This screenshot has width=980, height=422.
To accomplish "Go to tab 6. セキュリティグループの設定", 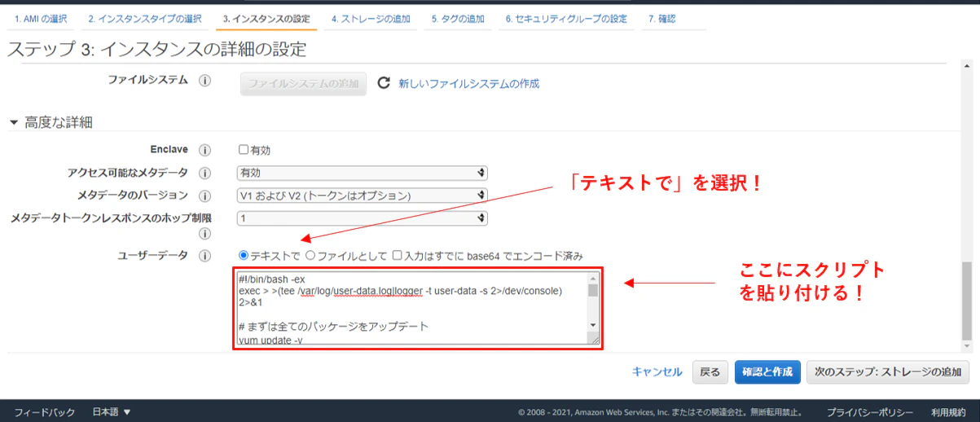I will point(566,18).
